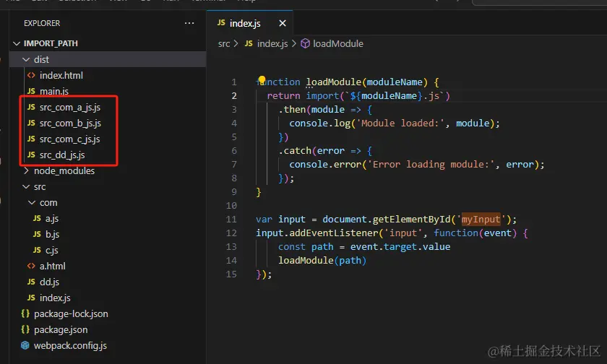Click getElementById on line 11
Image resolution: width=607 pixels, height=364 pixels.
point(411,220)
